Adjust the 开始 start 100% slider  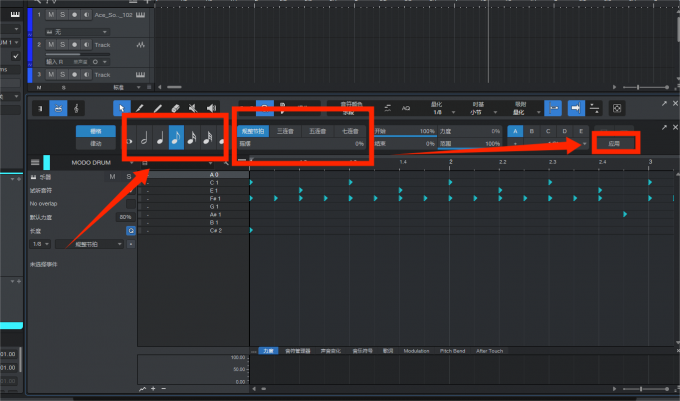pos(405,131)
